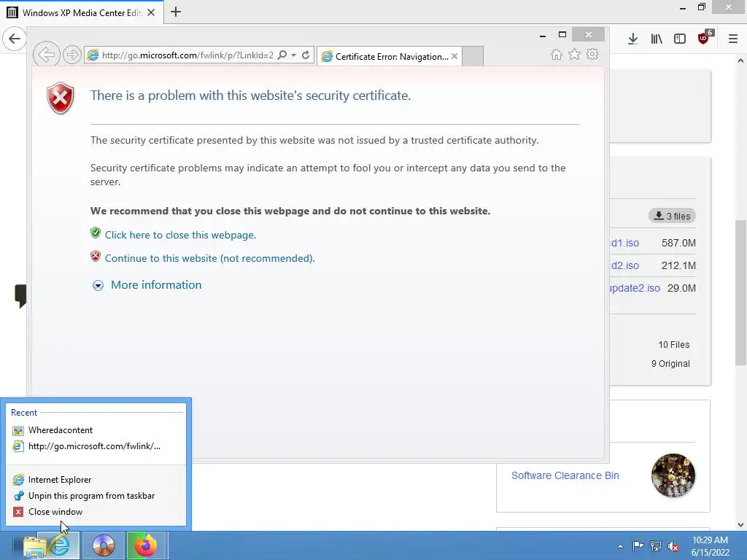This screenshot has height=560, width=747.
Task: Open the IE address bar dropdown arrow
Action: pyautogui.click(x=294, y=55)
